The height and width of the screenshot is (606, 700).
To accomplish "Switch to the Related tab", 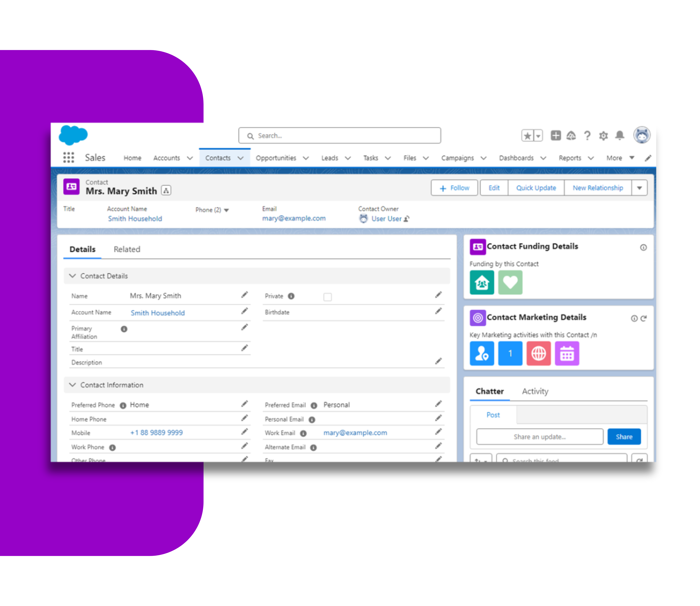I will coord(127,250).
